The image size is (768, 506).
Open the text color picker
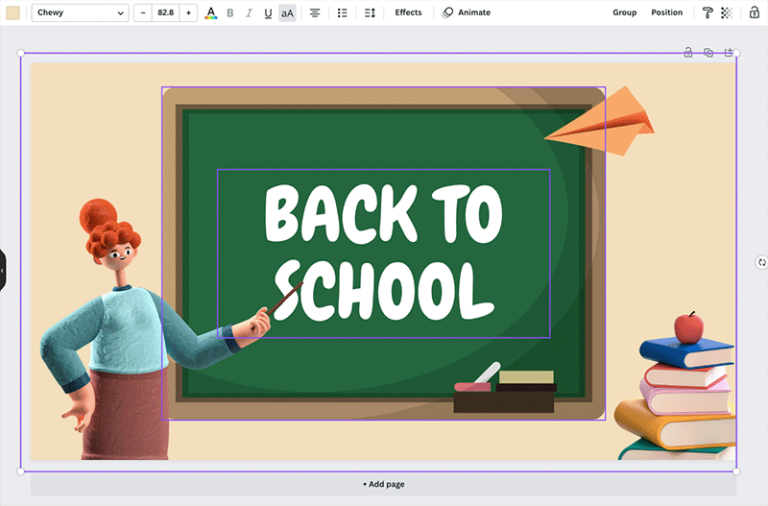211,13
